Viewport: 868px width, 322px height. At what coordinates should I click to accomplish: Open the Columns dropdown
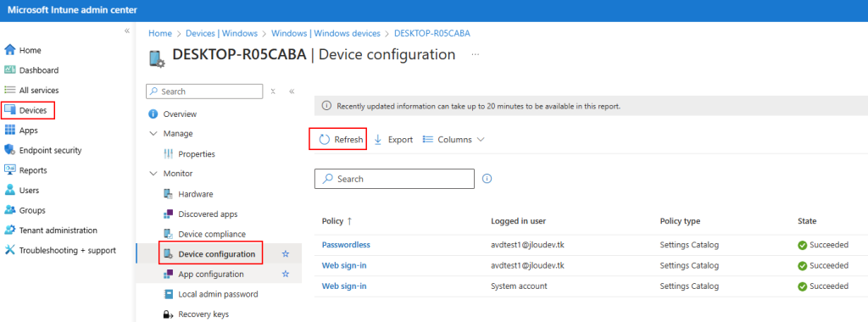pyautogui.click(x=454, y=140)
